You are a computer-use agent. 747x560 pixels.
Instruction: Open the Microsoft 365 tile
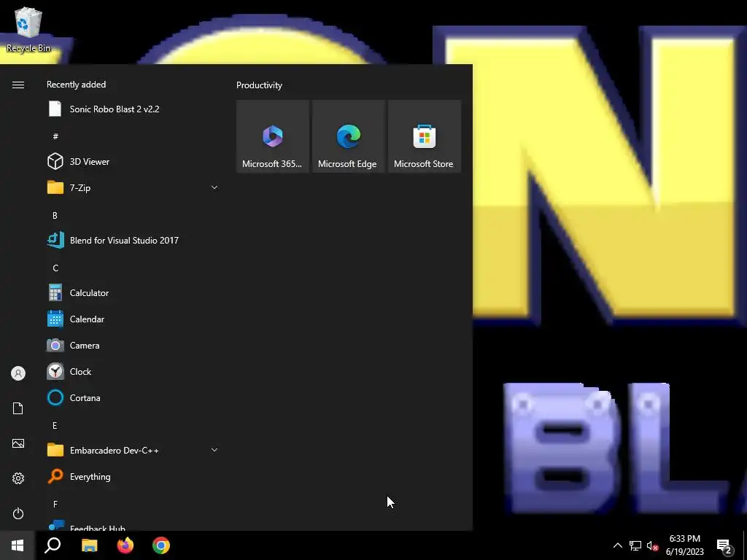tap(273, 136)
